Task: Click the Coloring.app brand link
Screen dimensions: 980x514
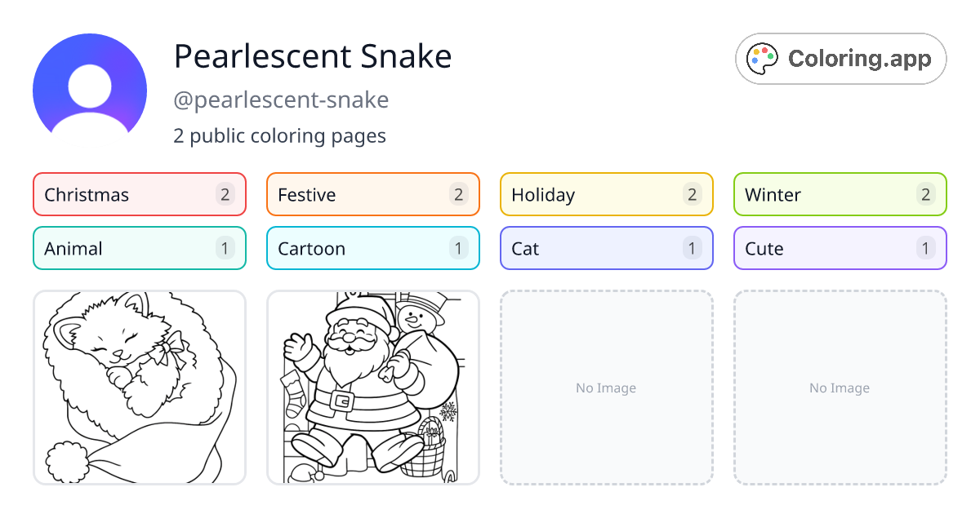Action: (x=840, y=58)
